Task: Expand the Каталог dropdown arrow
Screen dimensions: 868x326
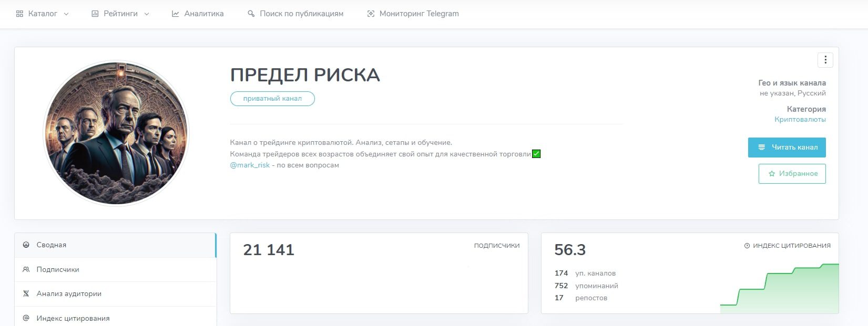Action: [x=66, y=14]
